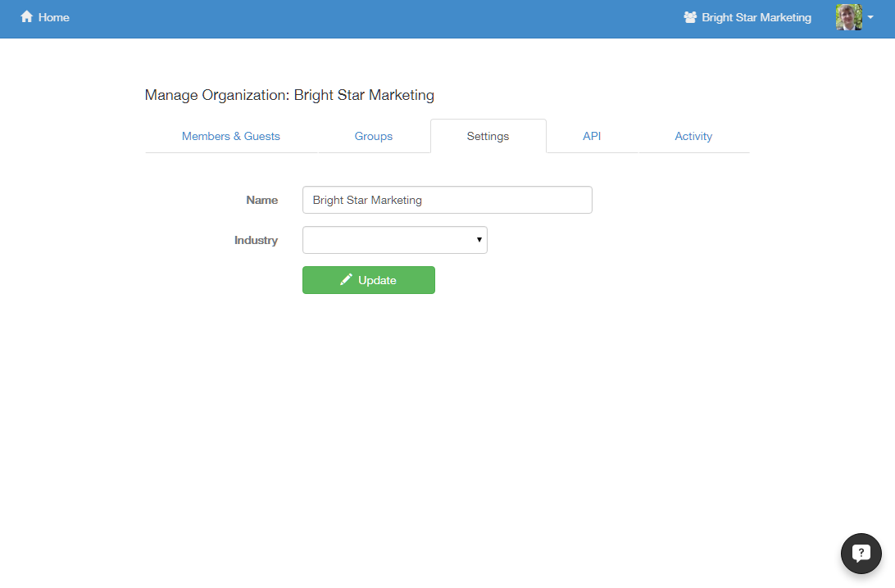Image resolution: width=895 pixels, height=588 pixels.
Task: Click the Industry select arrow
Action: [x=479, y=240]
